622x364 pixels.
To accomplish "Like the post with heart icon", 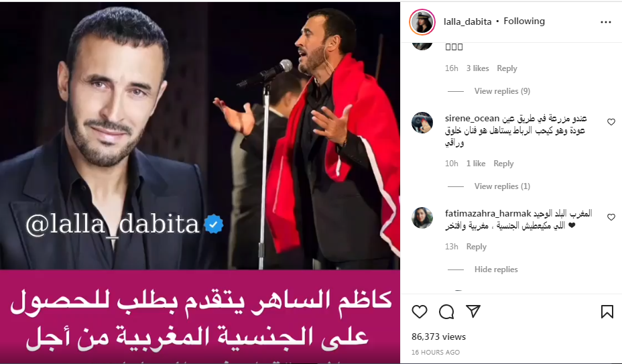I will click(420, 312).
